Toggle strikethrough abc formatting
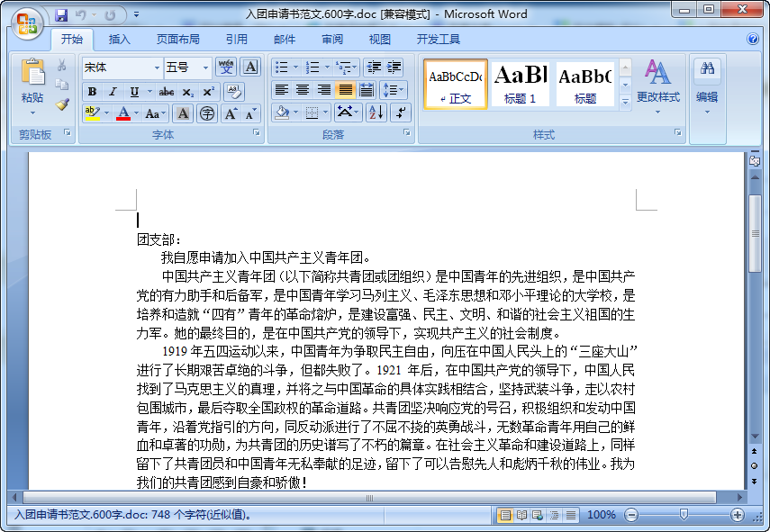 [x=166, y=92]
